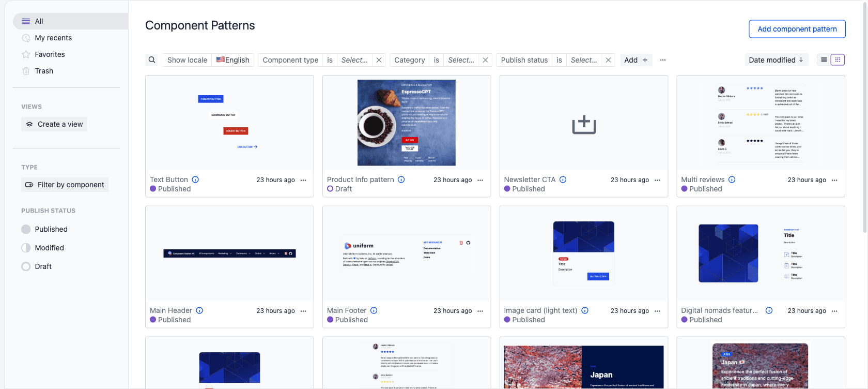Filter by Published status
Image resolution: width=868 pixels, height=389 pixels.
coord(44,229)
